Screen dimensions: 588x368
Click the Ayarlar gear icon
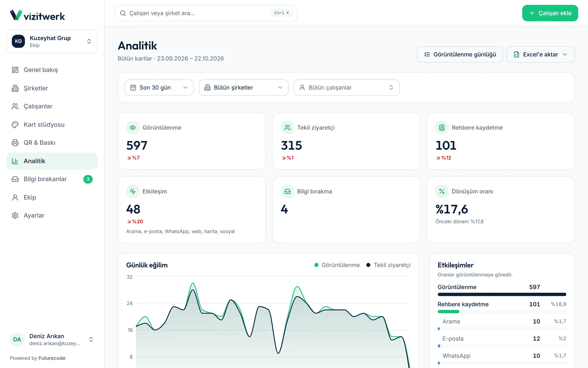[x=15, y=216]
